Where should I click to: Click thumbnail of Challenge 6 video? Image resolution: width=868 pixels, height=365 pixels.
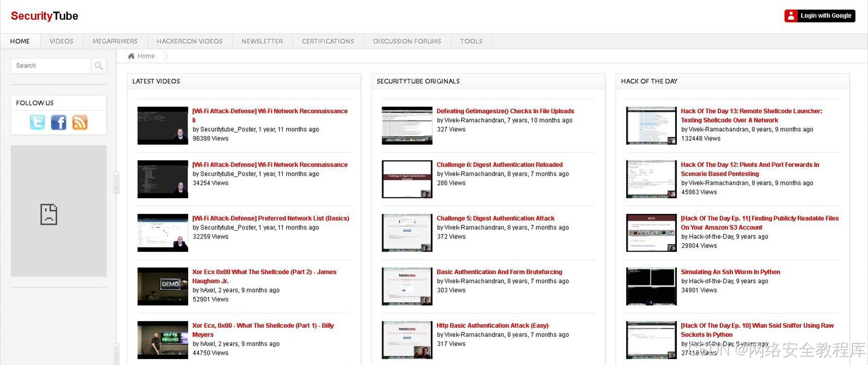407,179
